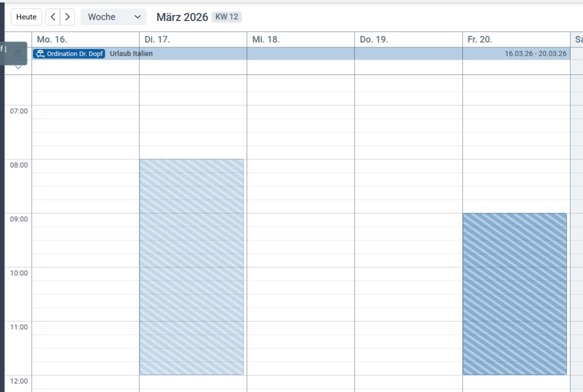
Task: Open the Woche view dropdown
Action: [x=113, y=17]
